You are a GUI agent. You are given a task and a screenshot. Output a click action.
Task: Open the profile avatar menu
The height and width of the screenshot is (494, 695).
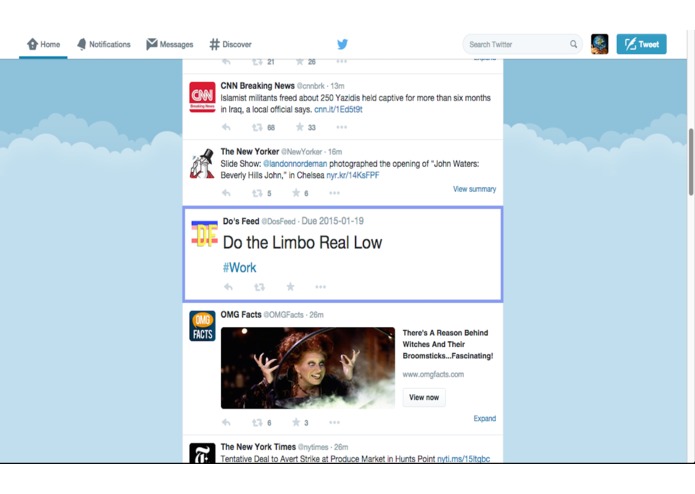(x=599, y=44)
